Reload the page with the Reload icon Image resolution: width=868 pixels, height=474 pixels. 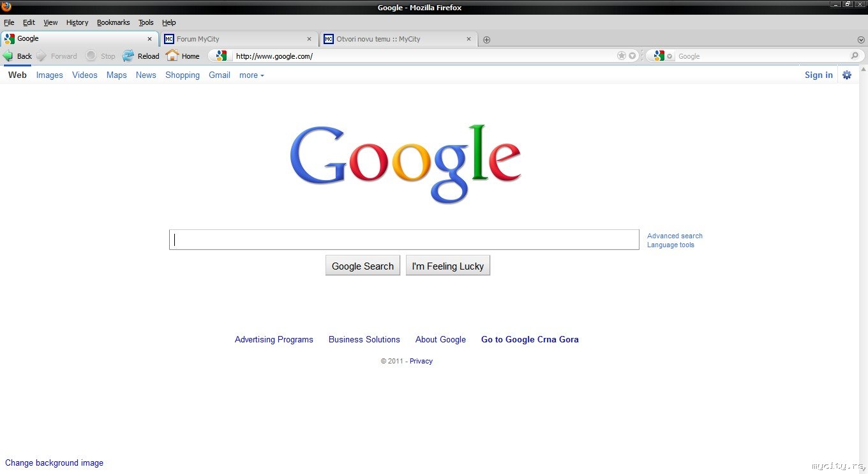pos(128,56)
